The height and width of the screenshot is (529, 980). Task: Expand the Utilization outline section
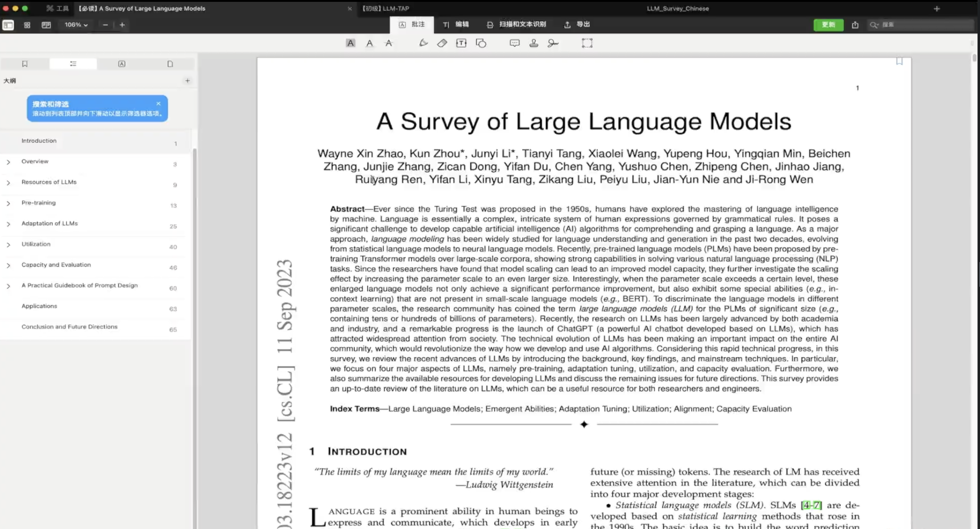click(x=8, y=245)
